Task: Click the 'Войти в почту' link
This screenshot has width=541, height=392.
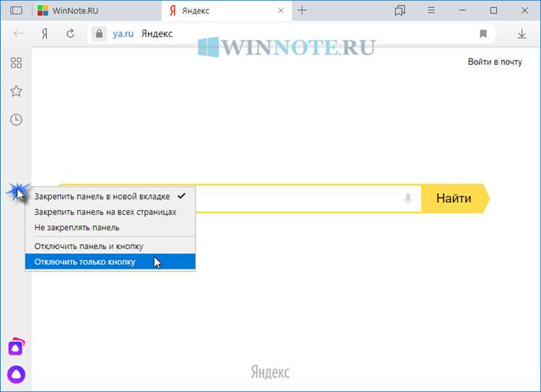Action: [x=494, y=62]
